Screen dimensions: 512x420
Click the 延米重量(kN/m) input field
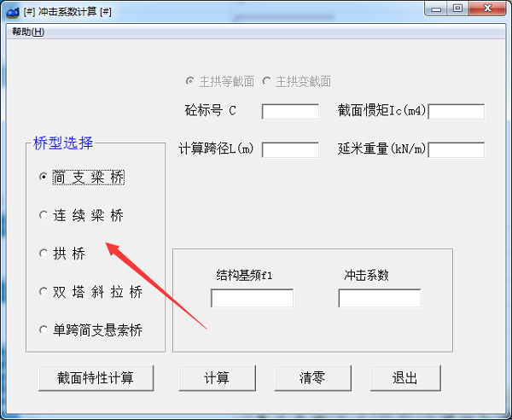457,150
